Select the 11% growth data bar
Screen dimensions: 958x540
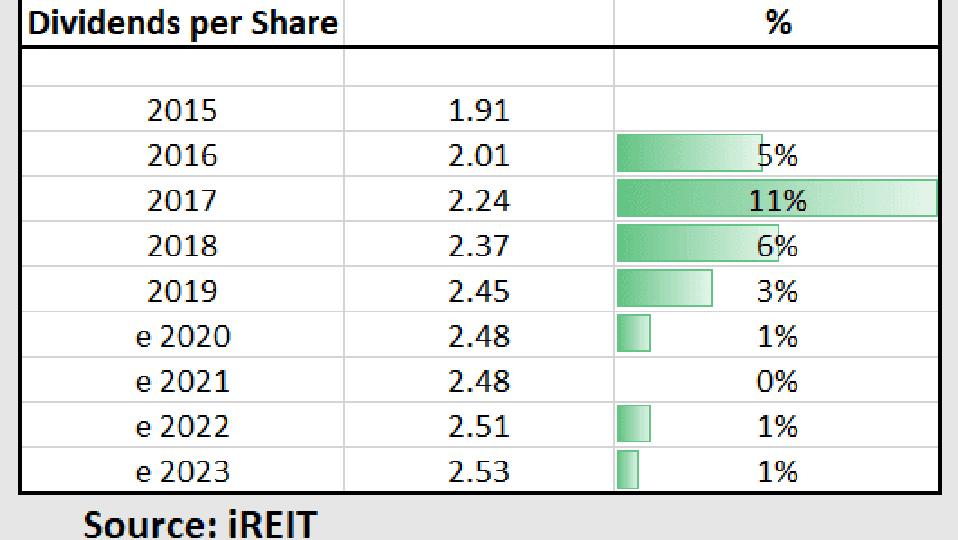pos(776,200)
